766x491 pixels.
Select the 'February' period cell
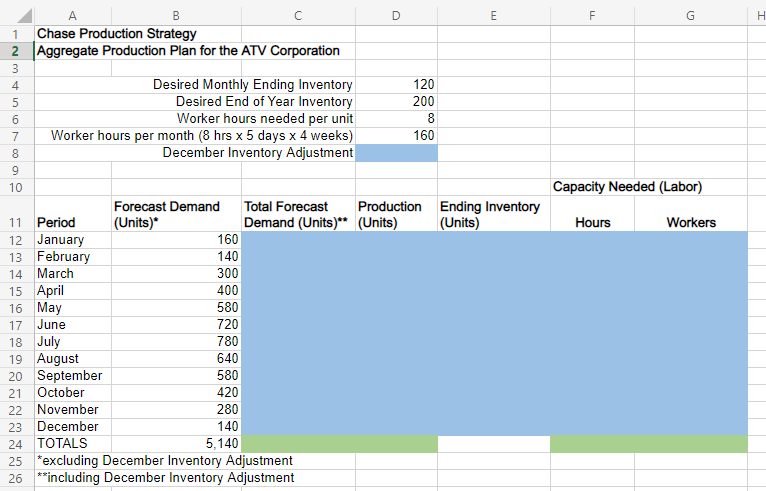point(73,257)
